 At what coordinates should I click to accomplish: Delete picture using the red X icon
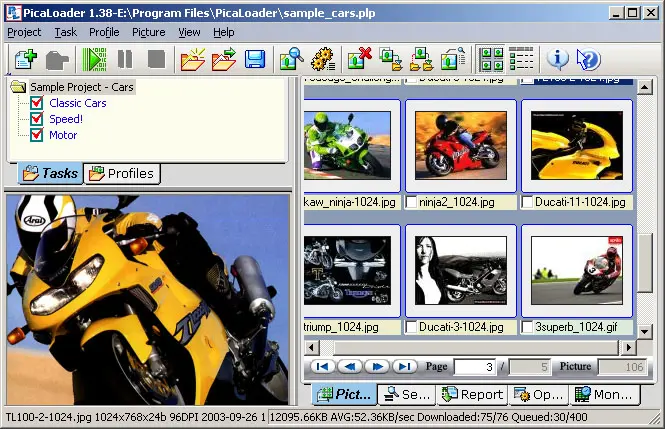coord(359,59)
